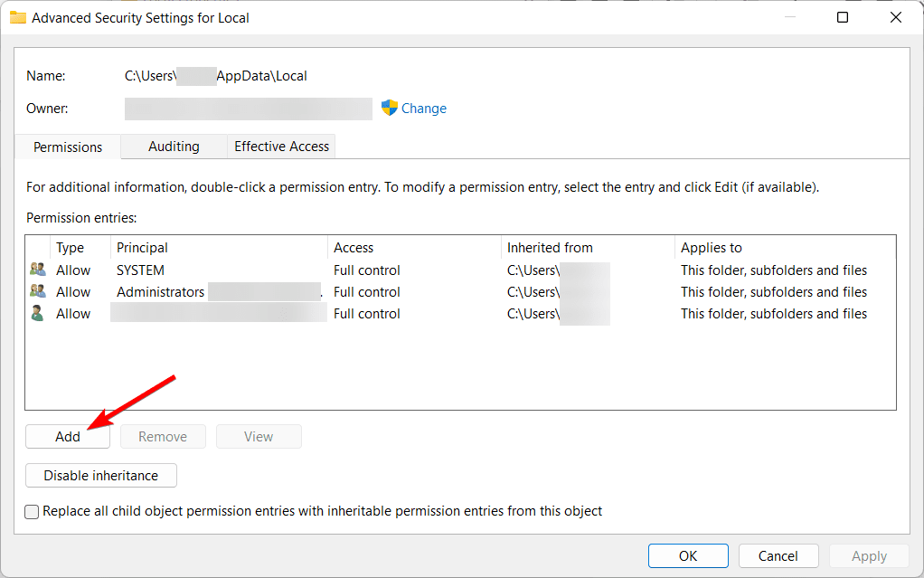
Task: Sort by the Access column header
Action: tap(354, 248)
